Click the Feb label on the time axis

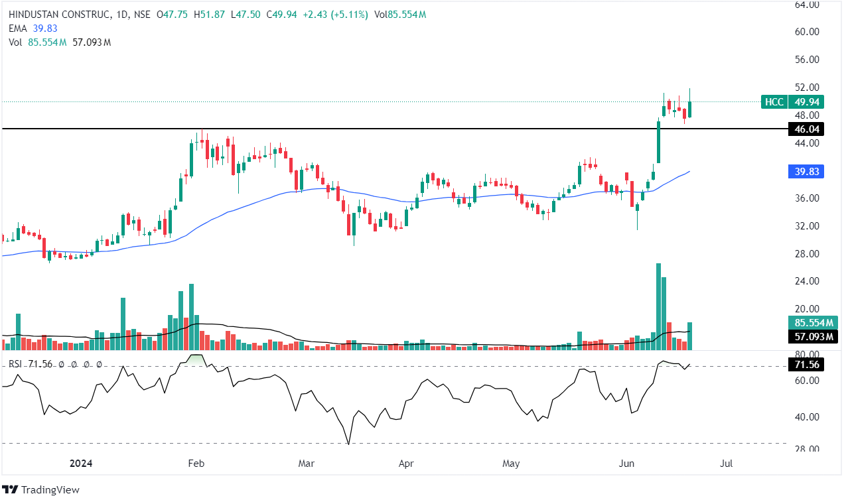point(195,464)
